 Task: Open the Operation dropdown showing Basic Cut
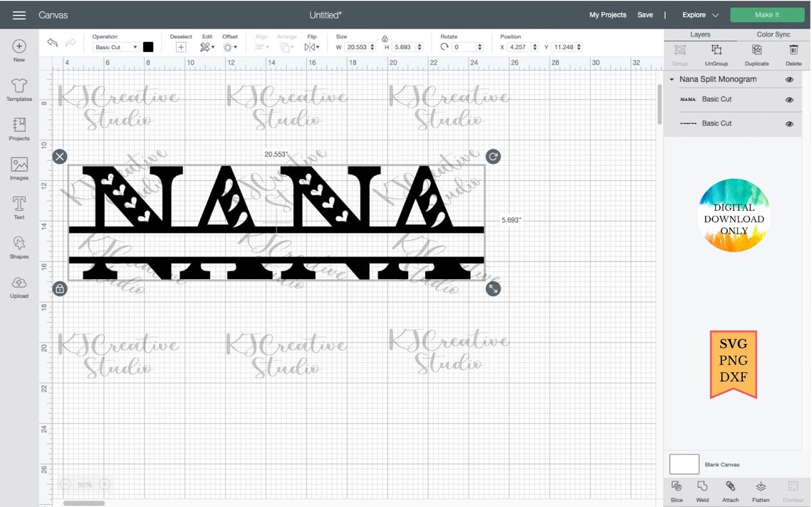point(116,46)
